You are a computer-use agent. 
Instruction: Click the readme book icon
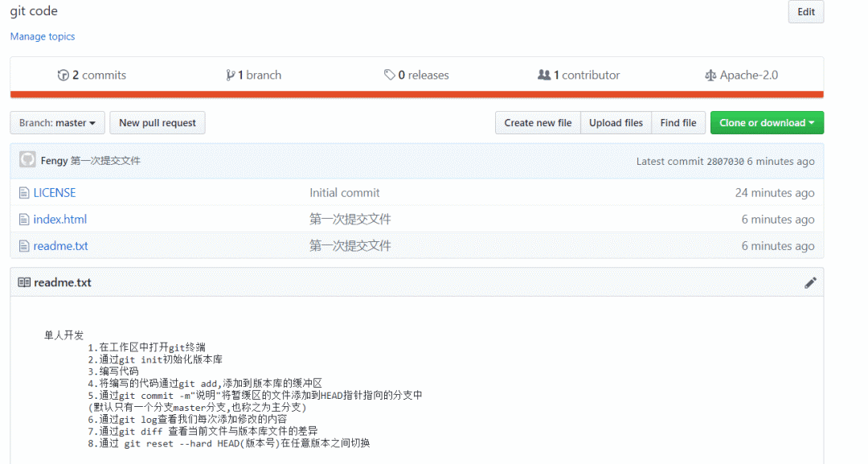tap(24, 282)
